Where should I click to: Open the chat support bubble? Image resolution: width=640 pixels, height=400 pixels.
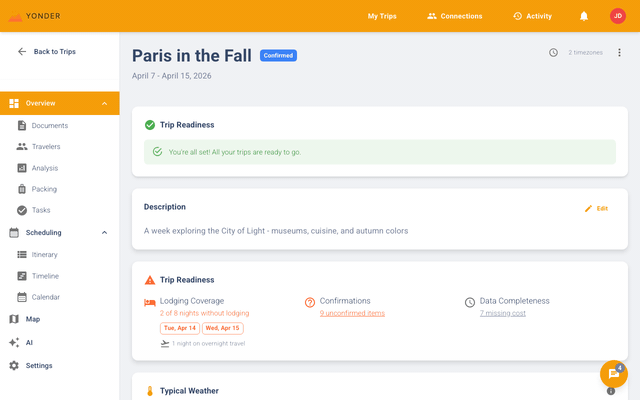tap(613, 373)
